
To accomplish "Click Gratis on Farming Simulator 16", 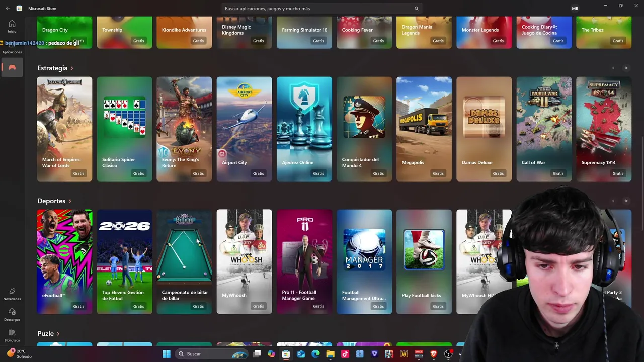I will pyautogui.click(x=318, y=41).
